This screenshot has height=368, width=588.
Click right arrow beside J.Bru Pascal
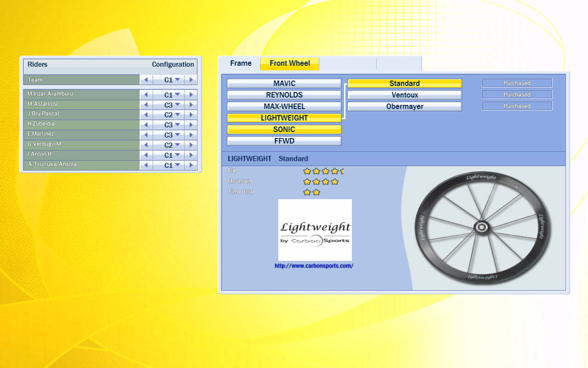[x=191, y=115]
